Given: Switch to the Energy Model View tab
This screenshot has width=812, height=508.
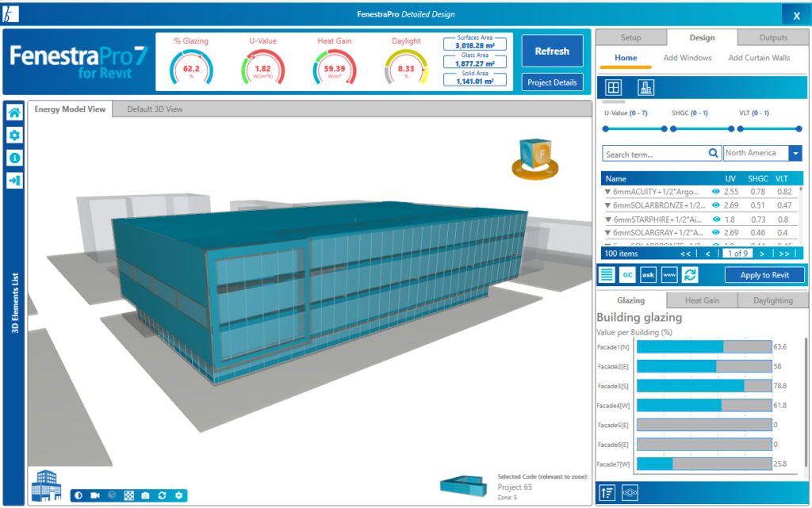Looking at the screenshot, I should (70, 109).
